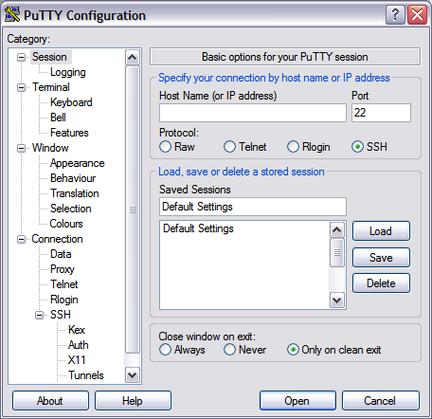The width and height of the screenshot is (432, 419).
Task: Click category tree scroll down arrow
Action: pyautogui.click(x=132, y=375)
